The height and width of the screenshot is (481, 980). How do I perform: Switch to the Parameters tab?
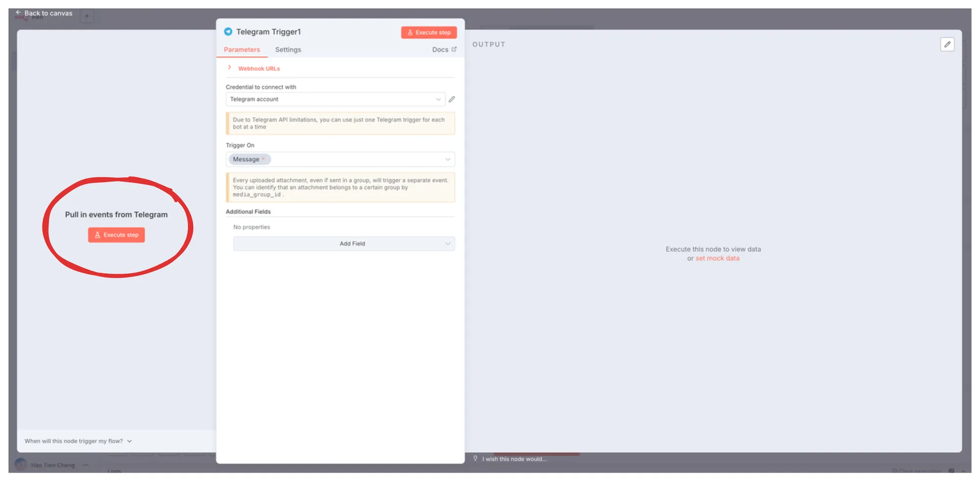click(242, 50)
